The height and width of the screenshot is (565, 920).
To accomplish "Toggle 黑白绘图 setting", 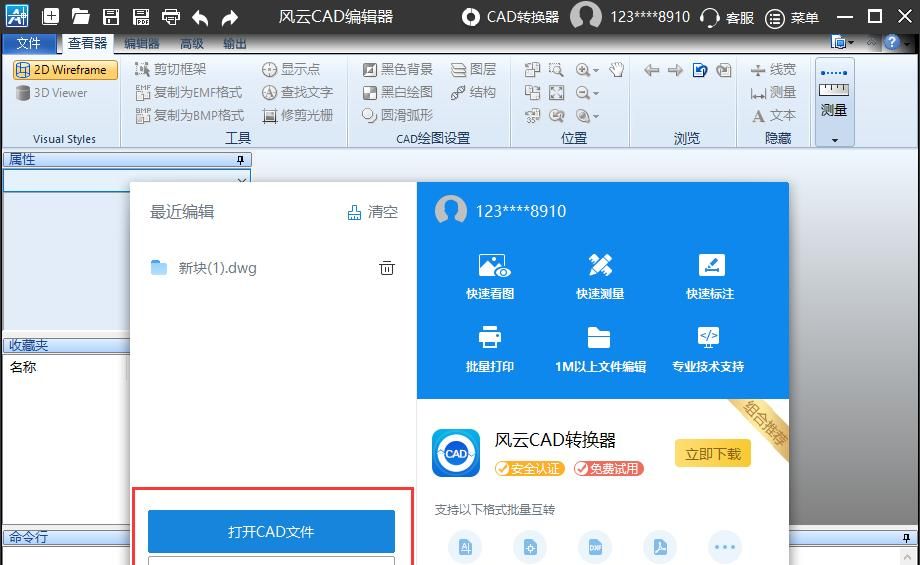I will [x=397, y=92].
